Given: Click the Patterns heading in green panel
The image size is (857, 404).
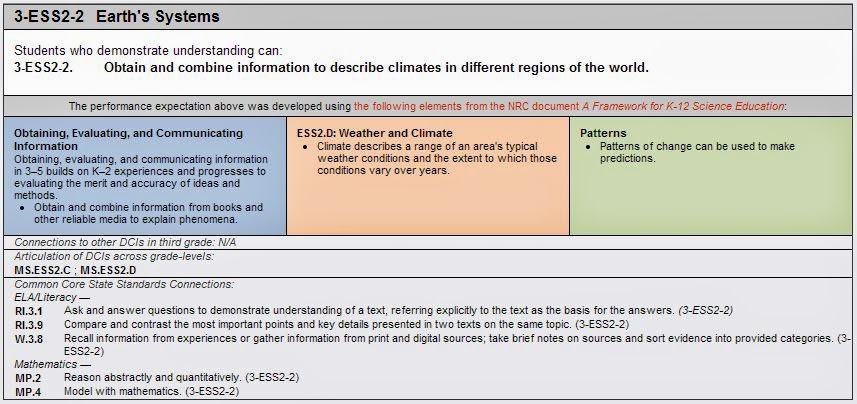Looking at the screenshot, I should tap(603, 133).
